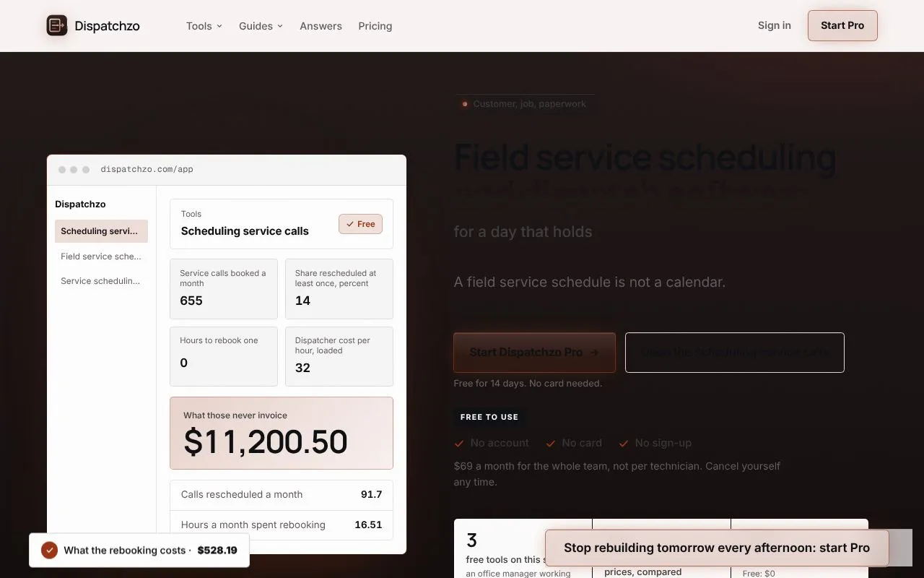Click the Dispatchzo title in app sidebar
Screen dimensions: 924x578
coord(80,204)
